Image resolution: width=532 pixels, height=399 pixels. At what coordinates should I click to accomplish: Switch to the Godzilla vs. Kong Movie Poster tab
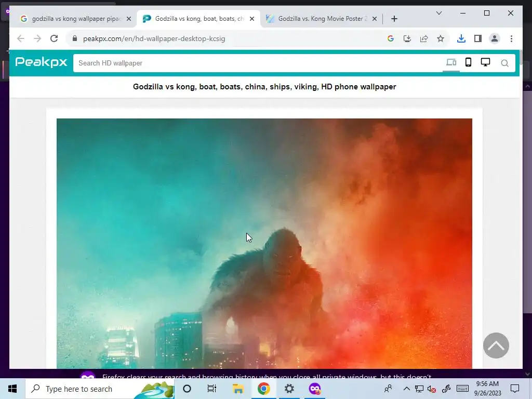[322, 19]
